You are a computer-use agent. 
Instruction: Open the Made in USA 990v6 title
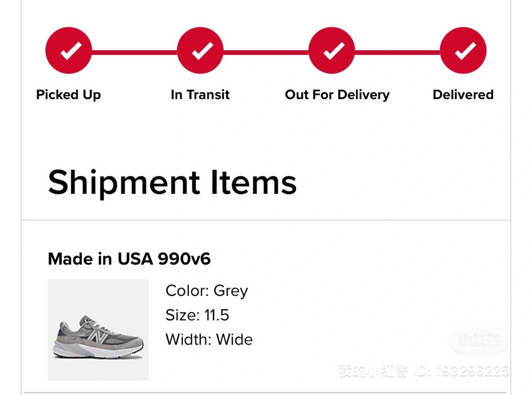129,259
